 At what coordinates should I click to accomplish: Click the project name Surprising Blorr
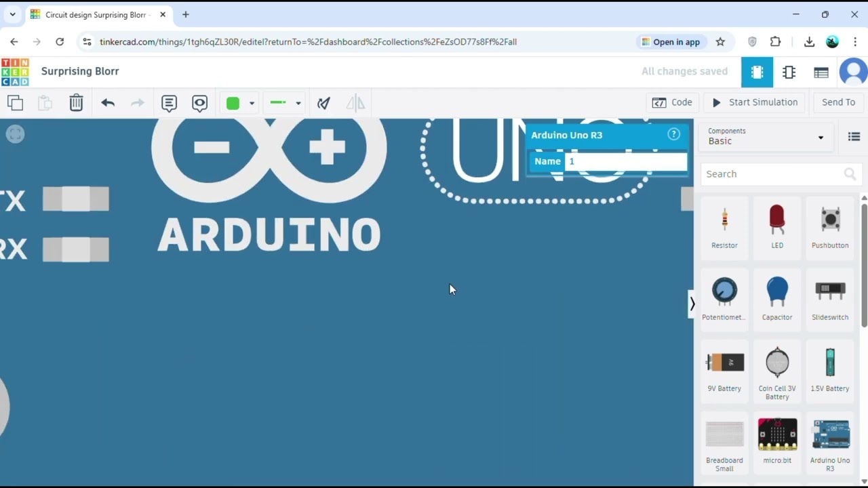point(80,71)
